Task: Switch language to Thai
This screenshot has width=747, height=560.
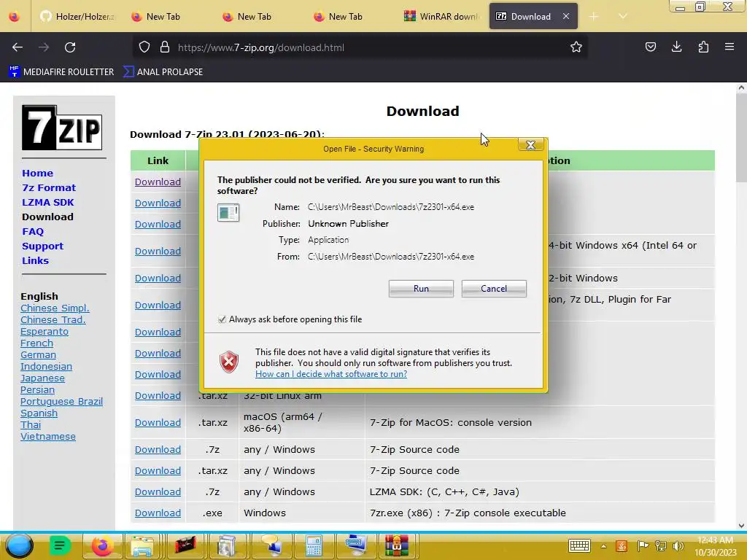Action: 31,425
